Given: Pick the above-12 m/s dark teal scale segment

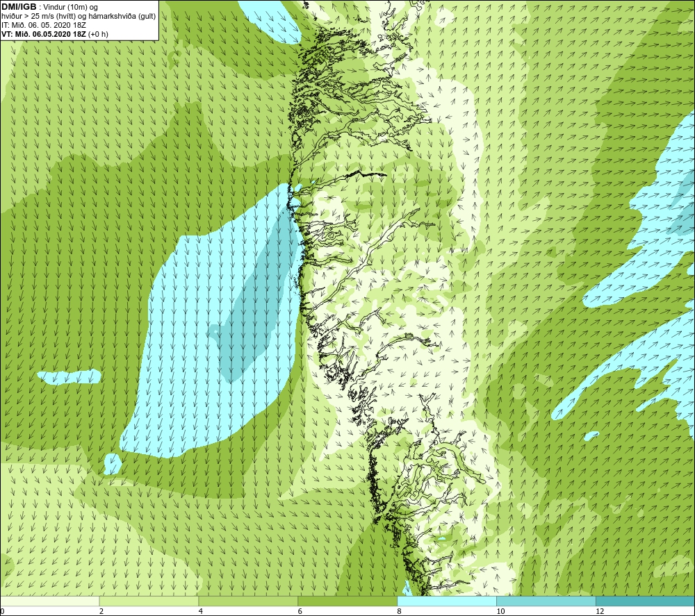Looking at the screenshot, I should (645, 601).
